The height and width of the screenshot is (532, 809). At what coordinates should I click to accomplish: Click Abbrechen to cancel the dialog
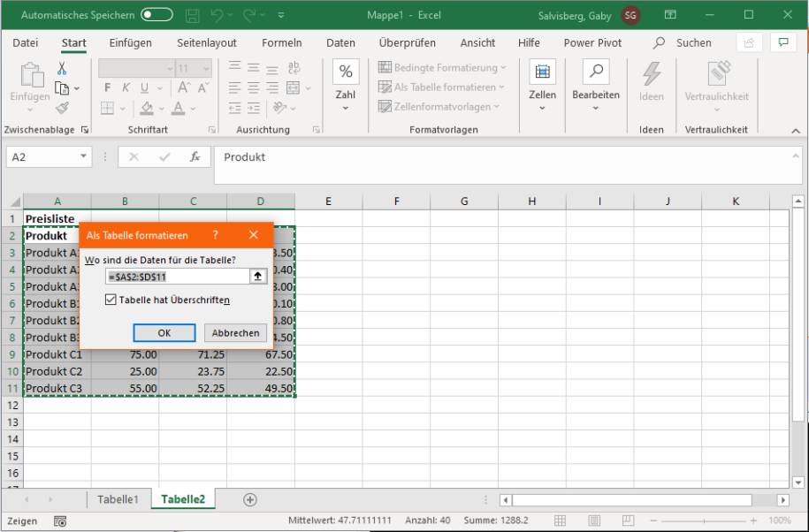tap(235, 333)
